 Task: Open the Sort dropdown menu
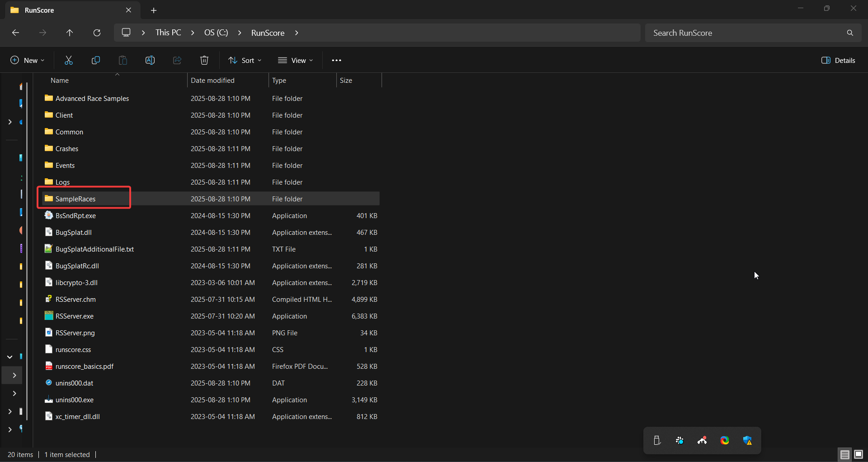point(245,60)
